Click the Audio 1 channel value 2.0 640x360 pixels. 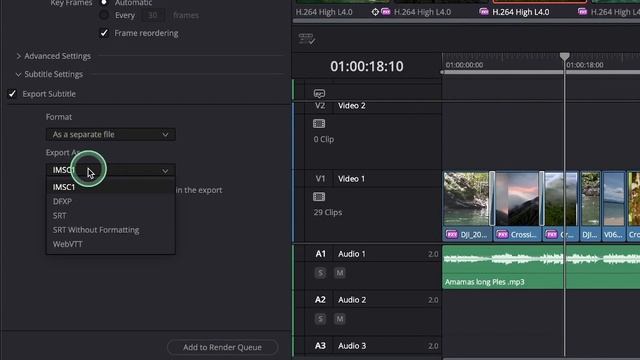pyautogui.click(x=433, y=254)
